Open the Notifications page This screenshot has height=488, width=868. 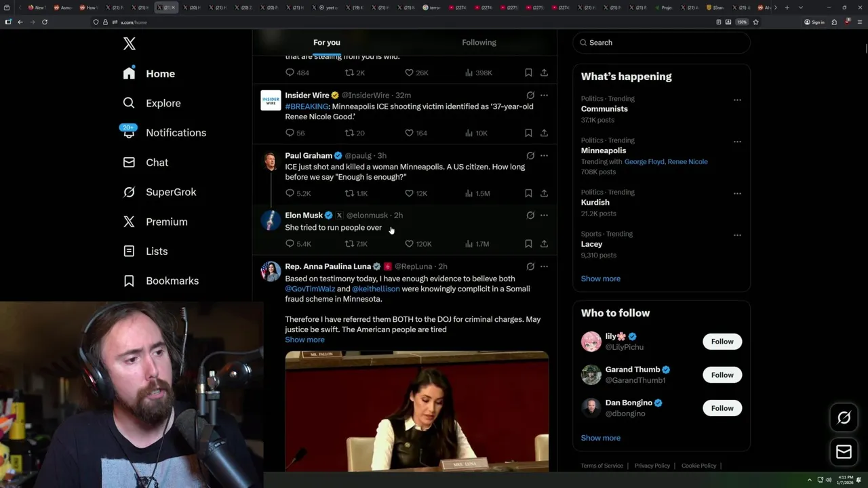164,132
